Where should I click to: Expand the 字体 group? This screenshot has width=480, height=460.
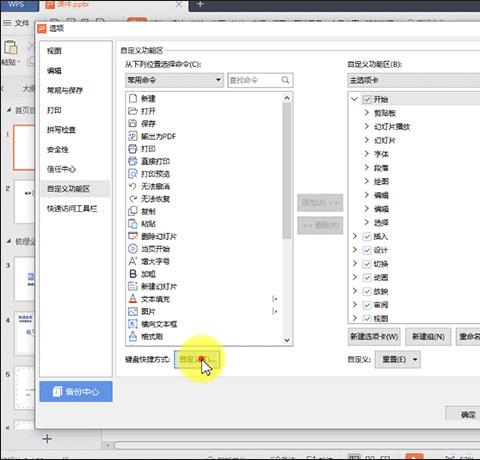pyautogui.click(x=367, y=154)
